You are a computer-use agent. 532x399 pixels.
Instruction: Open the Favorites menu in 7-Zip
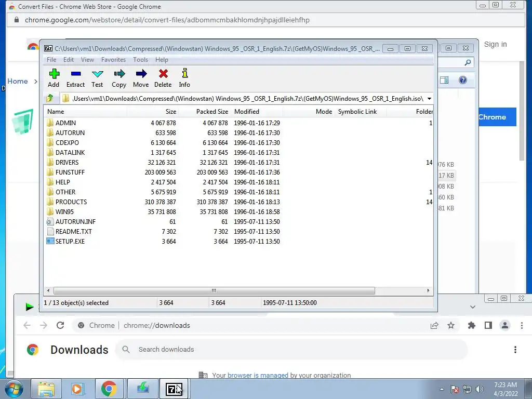point(114,60)
